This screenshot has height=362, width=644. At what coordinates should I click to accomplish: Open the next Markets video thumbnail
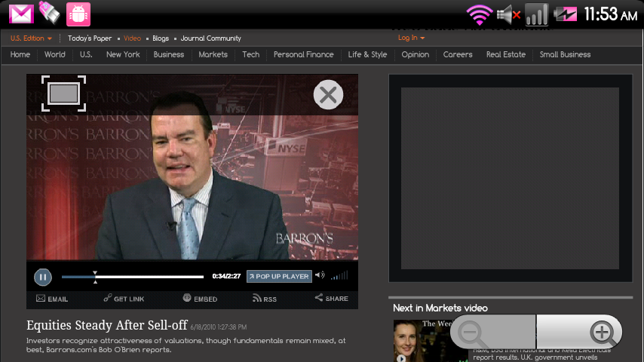[414, 341]
